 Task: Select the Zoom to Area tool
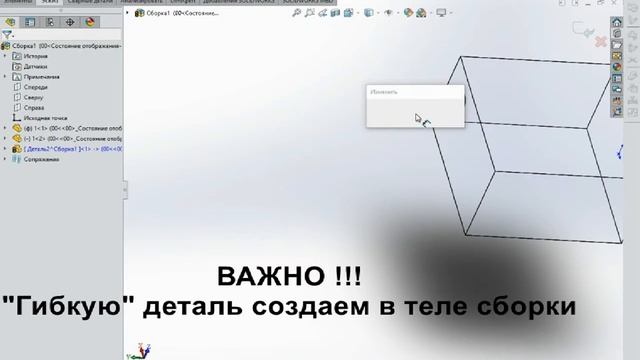[310, 13]
